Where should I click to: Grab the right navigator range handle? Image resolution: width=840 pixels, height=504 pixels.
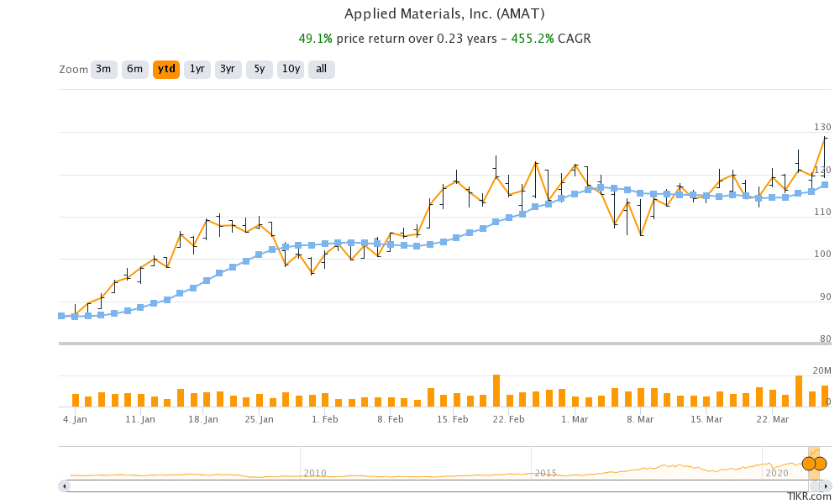pyautogui.click(x=820, y=464)
